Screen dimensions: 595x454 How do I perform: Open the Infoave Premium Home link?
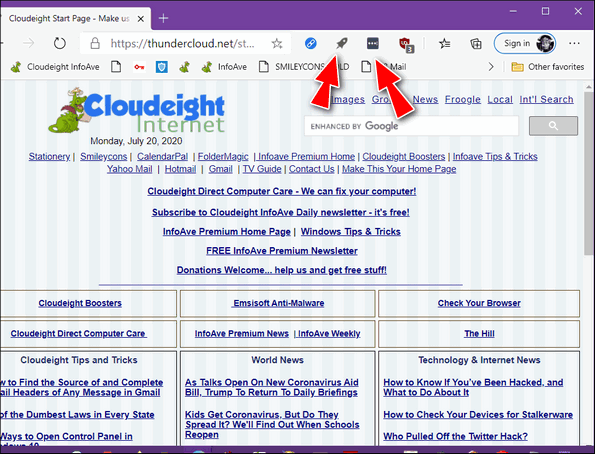tap(306, 156)
